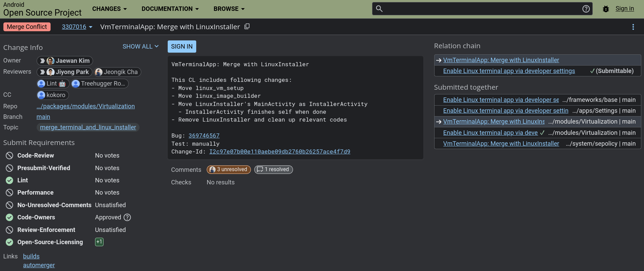
Task: Open the Bug 369746567 link
Action: [204, 135]
